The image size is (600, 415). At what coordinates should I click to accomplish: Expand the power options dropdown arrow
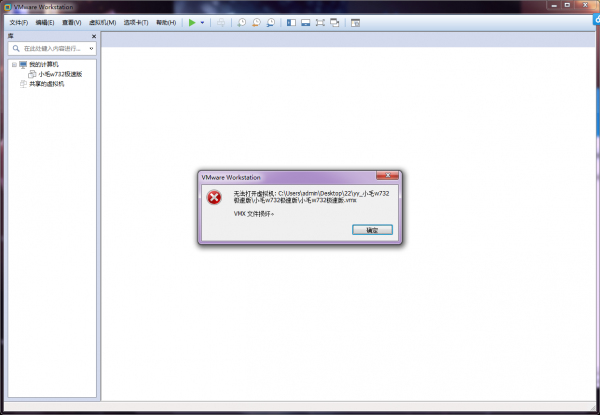coord(202,23)
